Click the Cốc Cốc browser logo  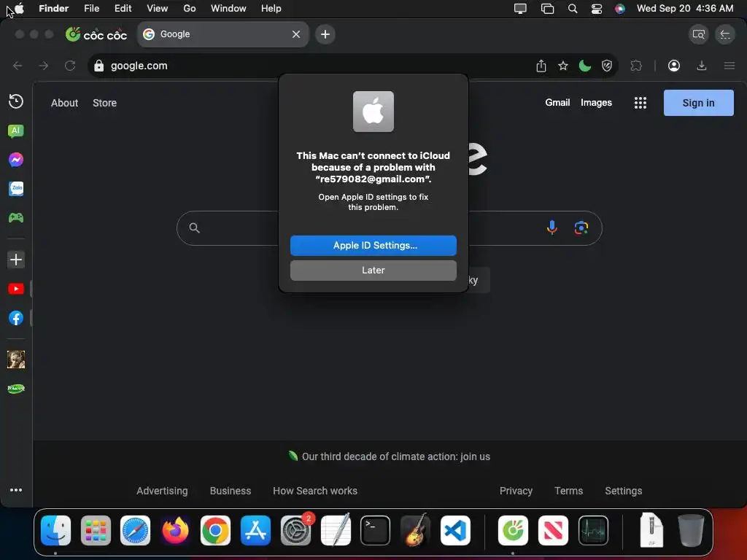pyautogui.click(x=96, y=34)
